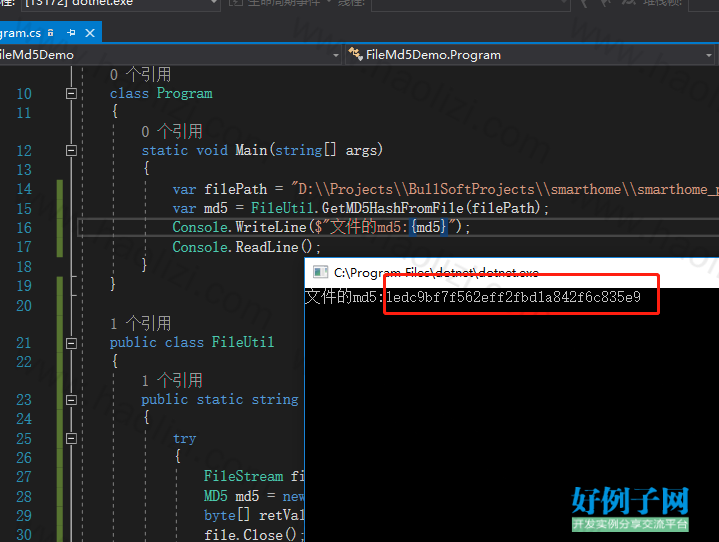Pin the Program.cs tab

tap(71, 33)
